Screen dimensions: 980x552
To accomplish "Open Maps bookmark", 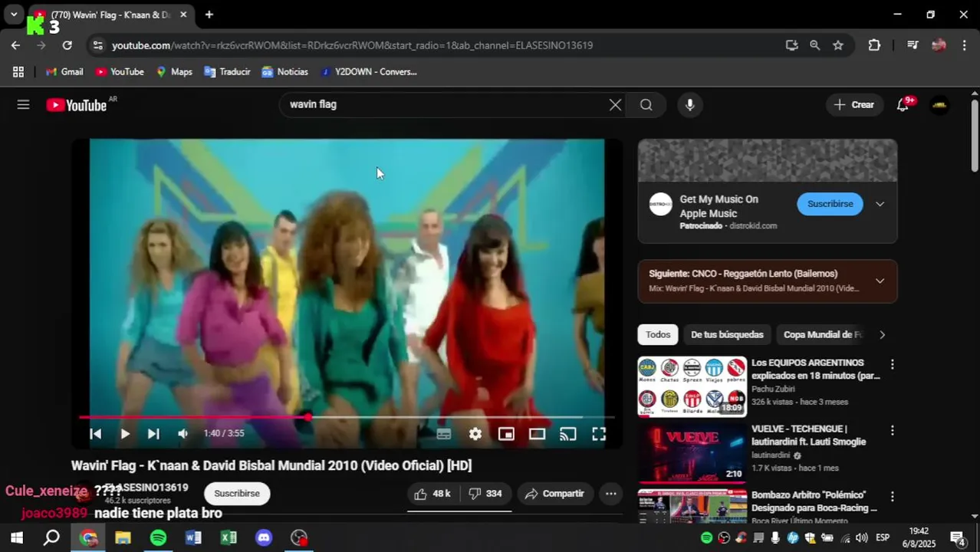I will point(174,71).
